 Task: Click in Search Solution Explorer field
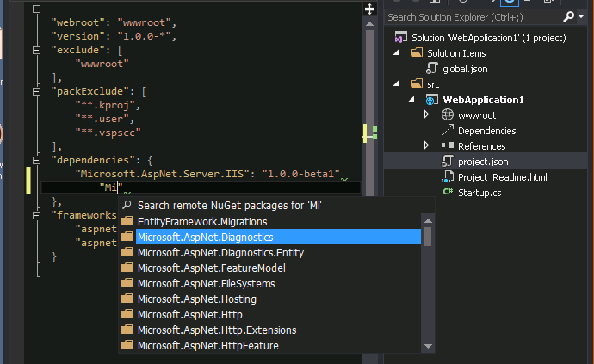tap(473, 17)
